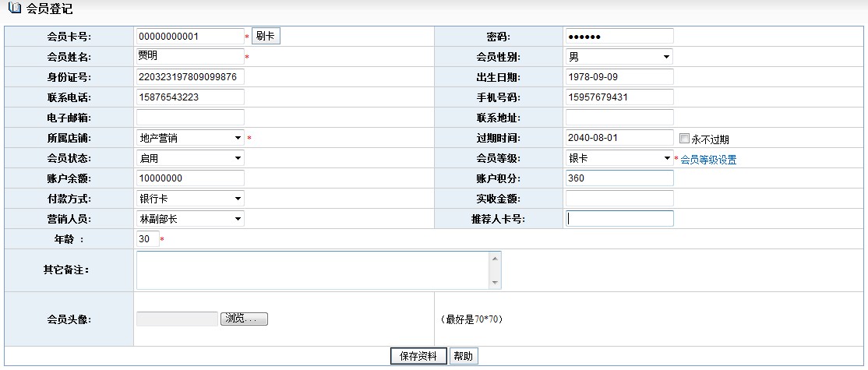Select the 营销人员 salesperson dropdown
This screenshot has height=370, width=868.
[190, 219]
